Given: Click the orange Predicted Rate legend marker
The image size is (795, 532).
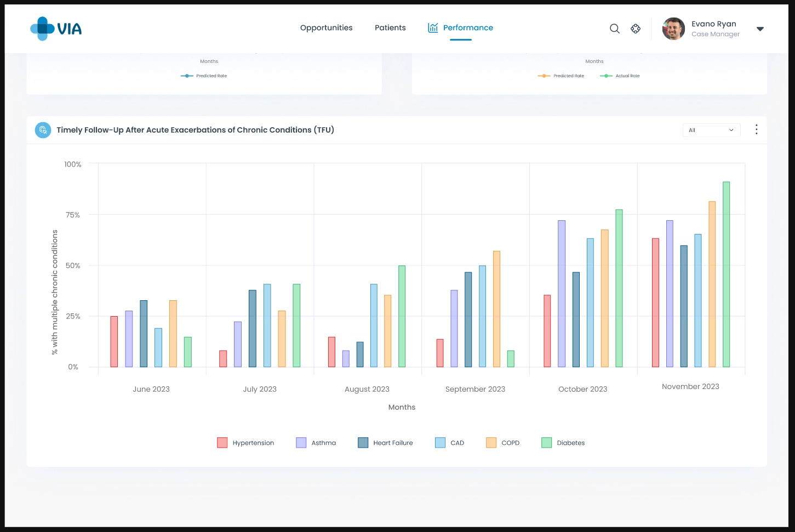Looking at the screenshot, I should tap(544, 76).
